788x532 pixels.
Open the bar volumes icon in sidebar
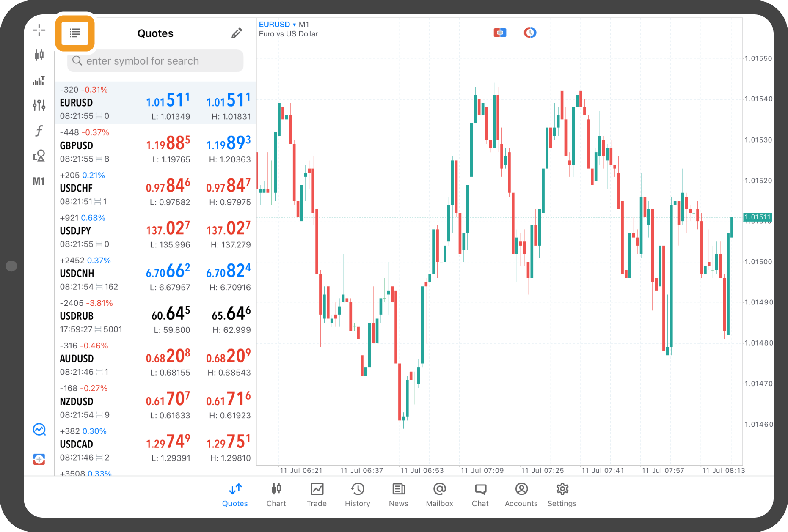39,80
